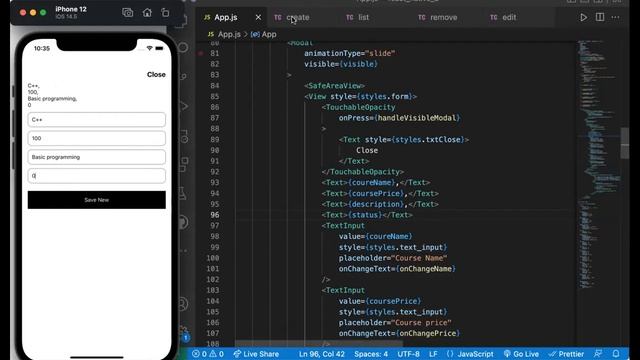The height and width of the screenshot is (360, 640).
Task: Split the editor to the right
Action: click(x=600, y=17)
